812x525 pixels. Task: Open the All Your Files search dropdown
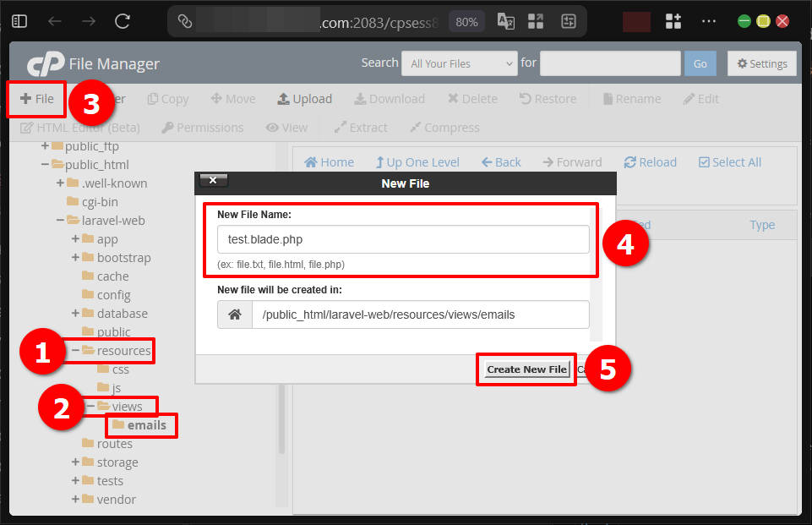click(x=459, y=63)
